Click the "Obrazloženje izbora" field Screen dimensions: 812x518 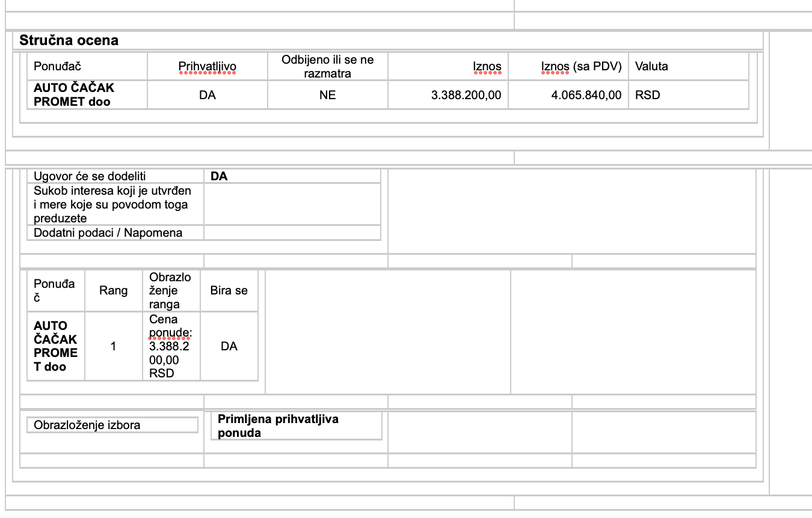click(112, 425)
